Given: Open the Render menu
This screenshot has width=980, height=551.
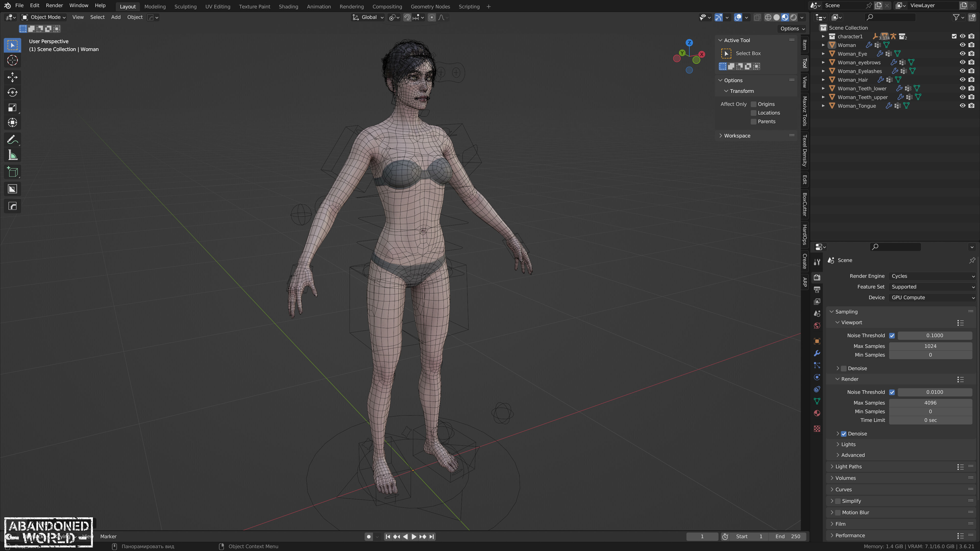Looking at the screenshot, I should 54,5.
